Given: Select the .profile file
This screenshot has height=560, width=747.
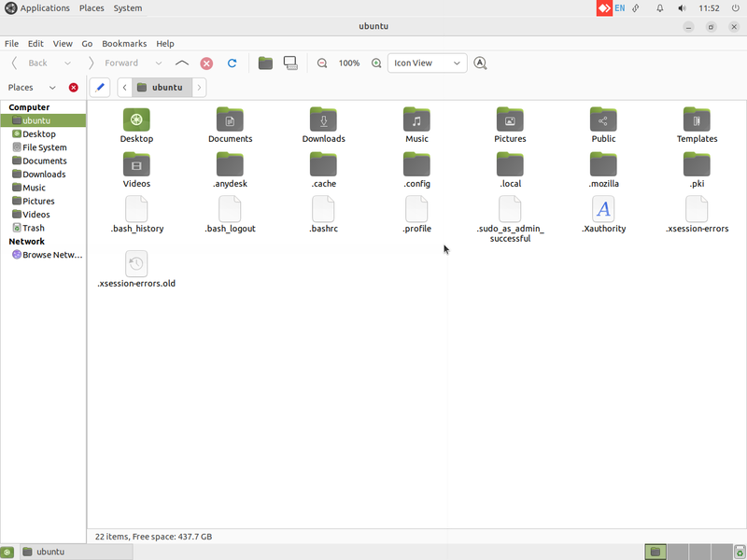Looking at the screenshot, I should [416, 215].
